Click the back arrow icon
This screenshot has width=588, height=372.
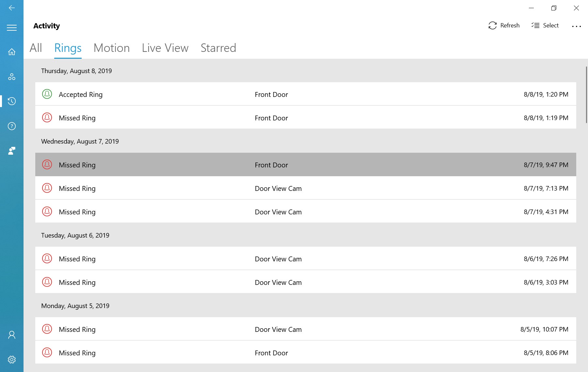pyautogui.click(x=12, y=8)
